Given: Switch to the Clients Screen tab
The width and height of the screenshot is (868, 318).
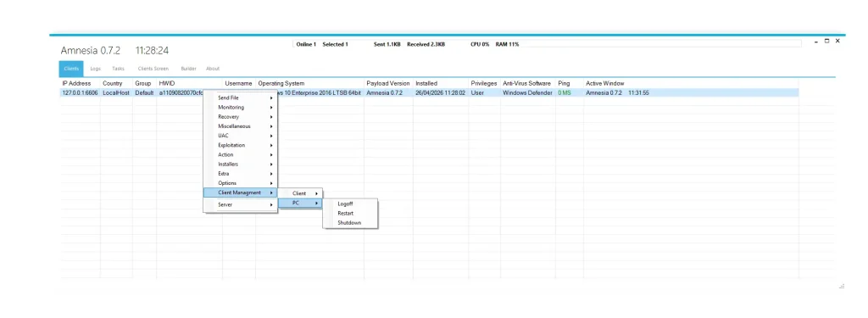Looking at the screenshot, I should point(153,69).
